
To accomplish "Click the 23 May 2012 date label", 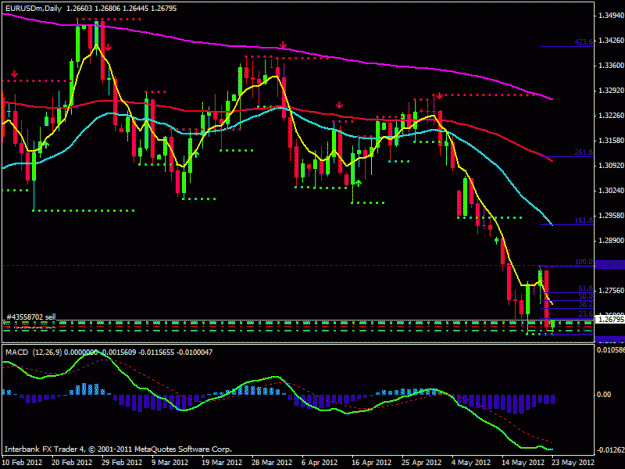I will [573, 463].
